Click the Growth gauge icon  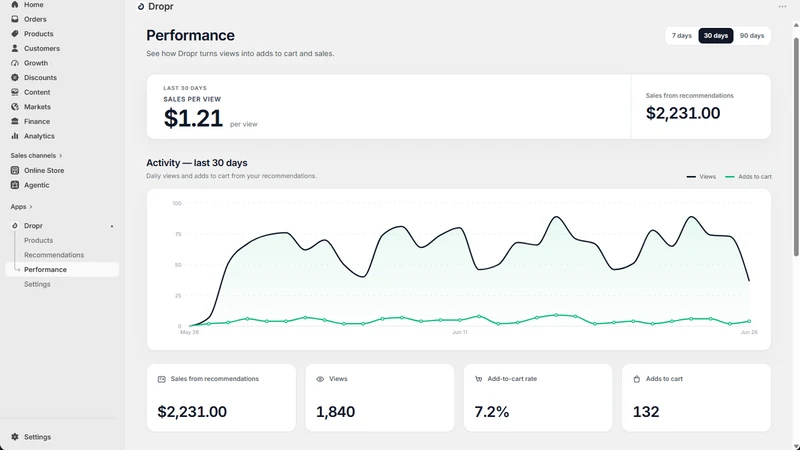[15, 63]
